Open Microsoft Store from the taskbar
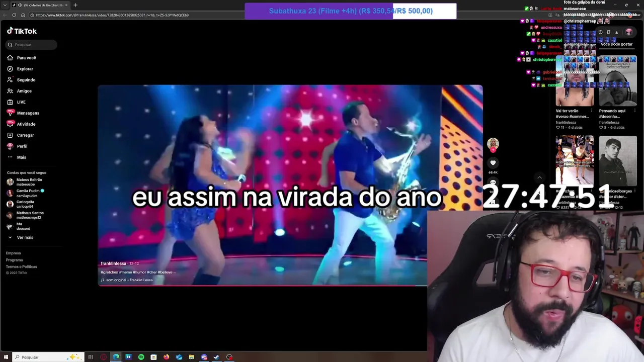 point(153,357)
